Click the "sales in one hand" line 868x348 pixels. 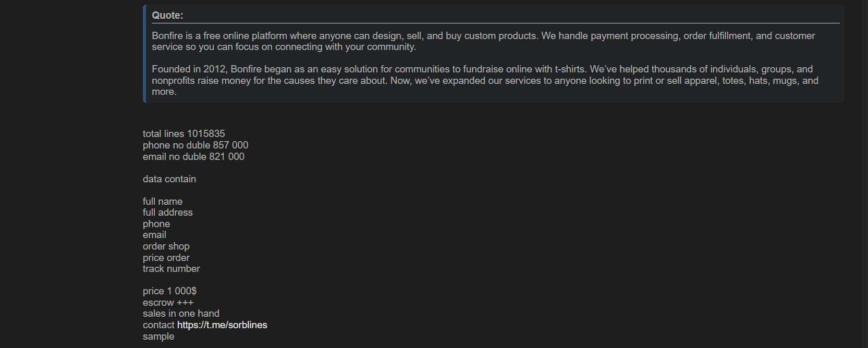coord(181,314)
